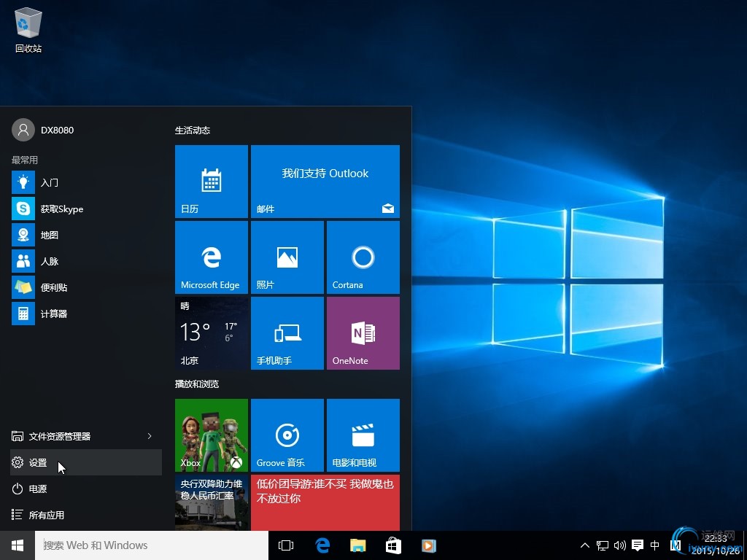Open Task View from the taskbar
747x560 pixels.
(286, 545)
